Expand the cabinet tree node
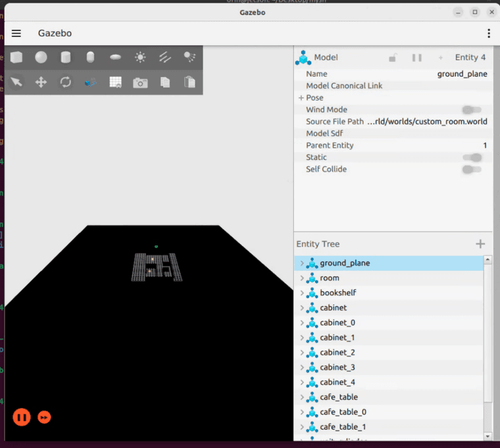Viewport: 500px width, 448px height. click(x=302, y=308)
